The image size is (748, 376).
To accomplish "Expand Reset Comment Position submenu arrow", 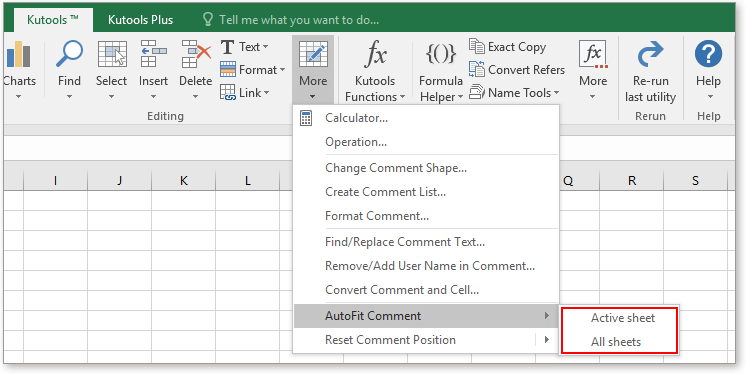I will (547, 340).
